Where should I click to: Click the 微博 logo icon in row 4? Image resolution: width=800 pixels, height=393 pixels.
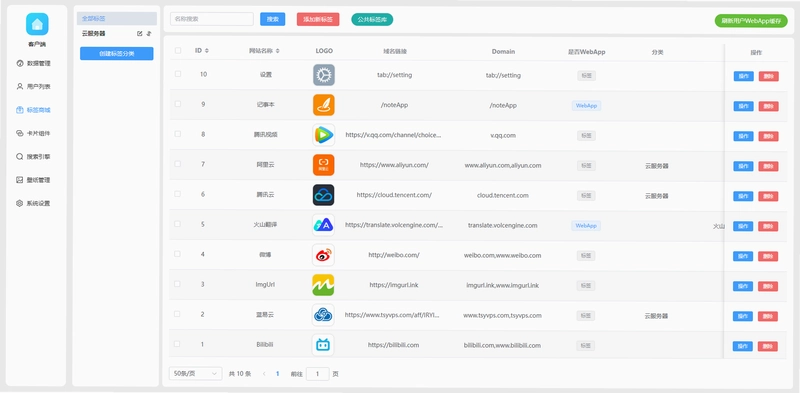coord(323,255)
